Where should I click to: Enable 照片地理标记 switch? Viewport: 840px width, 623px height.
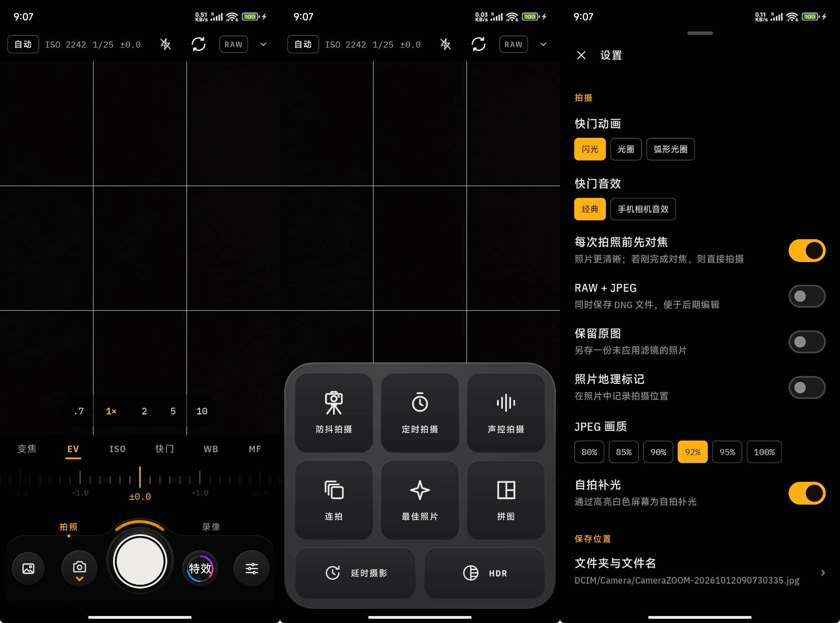click(x=807, y=387)
